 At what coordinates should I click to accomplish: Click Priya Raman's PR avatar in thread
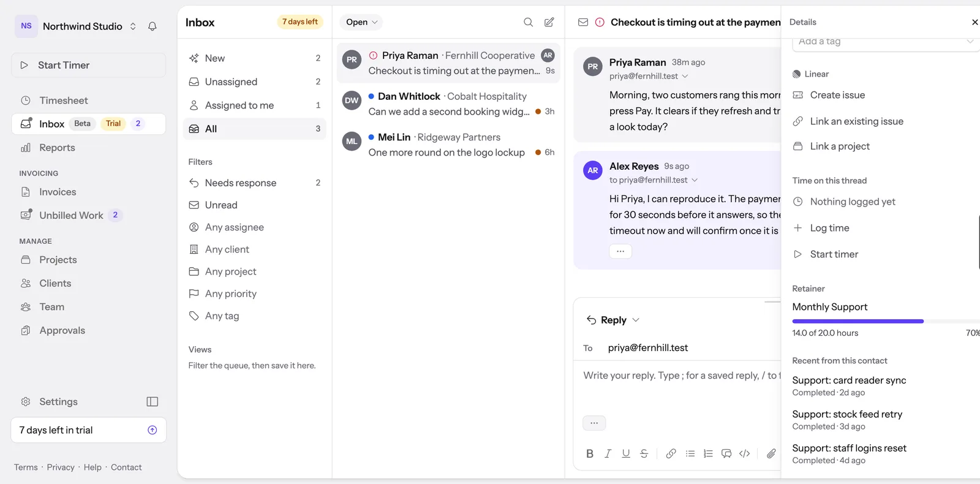pos(593,66)
